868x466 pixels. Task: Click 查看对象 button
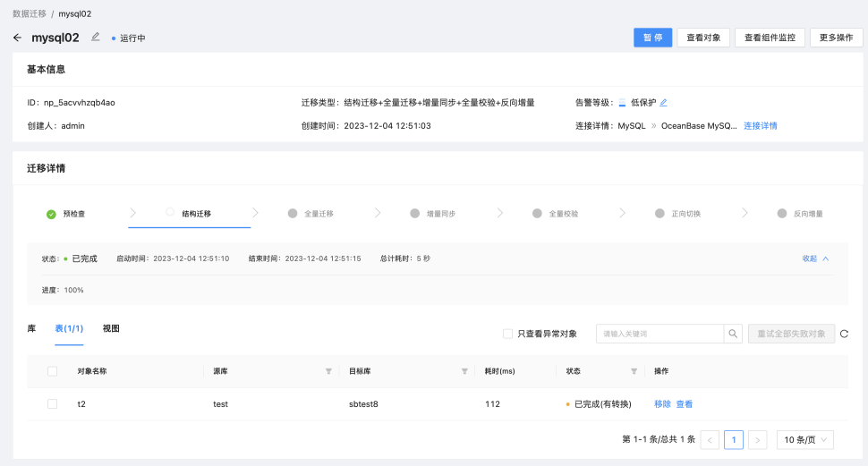703,38
